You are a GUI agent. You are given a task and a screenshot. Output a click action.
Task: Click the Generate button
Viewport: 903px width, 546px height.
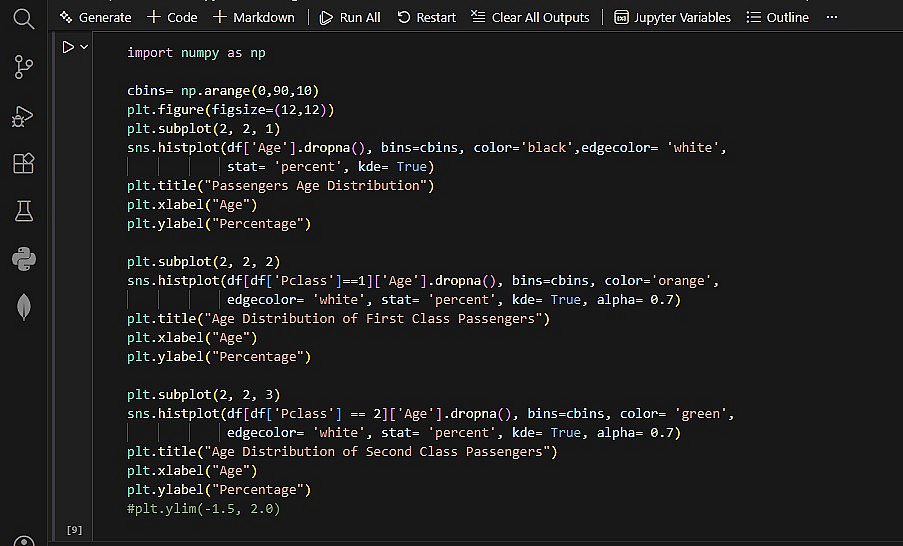tap(96, 17)
